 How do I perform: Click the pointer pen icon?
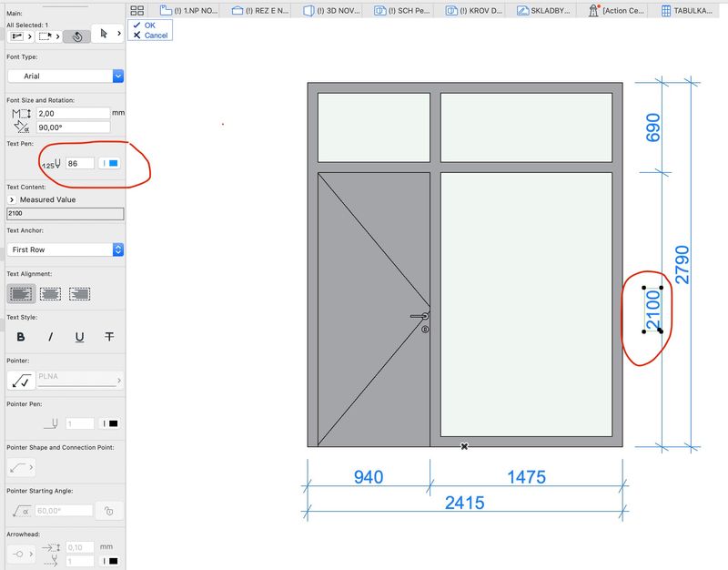click(x=52, y=423)
